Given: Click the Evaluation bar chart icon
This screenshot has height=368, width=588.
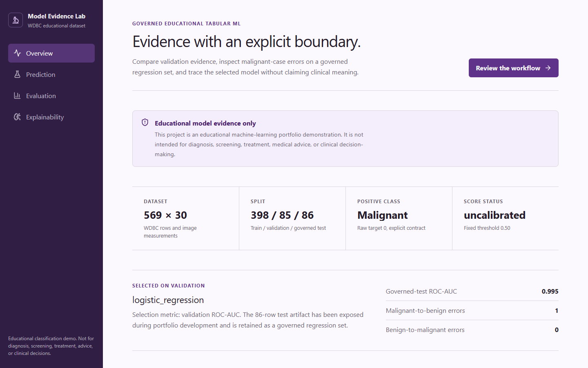Looking at the screenshot, I should [x=17, y=96].
